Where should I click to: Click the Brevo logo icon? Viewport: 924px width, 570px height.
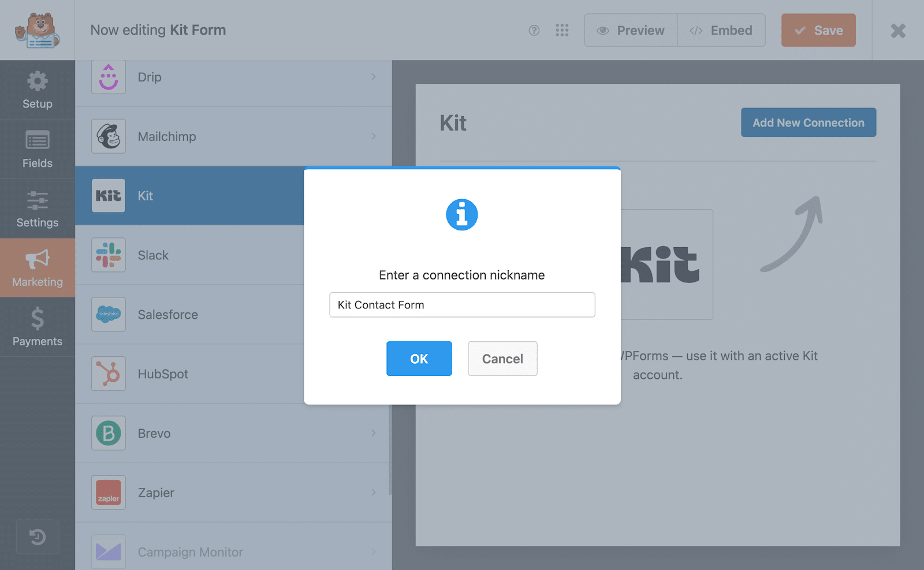109,433
